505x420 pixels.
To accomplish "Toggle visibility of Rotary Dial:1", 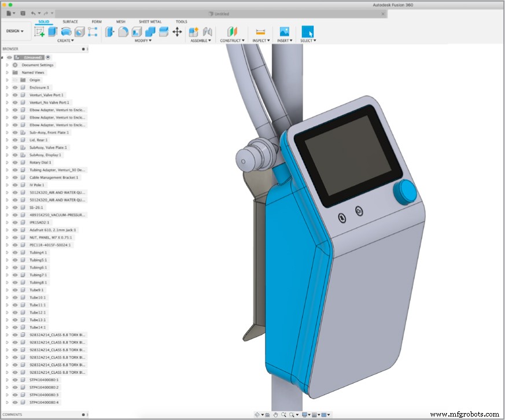I will click(x=14, y=163).
